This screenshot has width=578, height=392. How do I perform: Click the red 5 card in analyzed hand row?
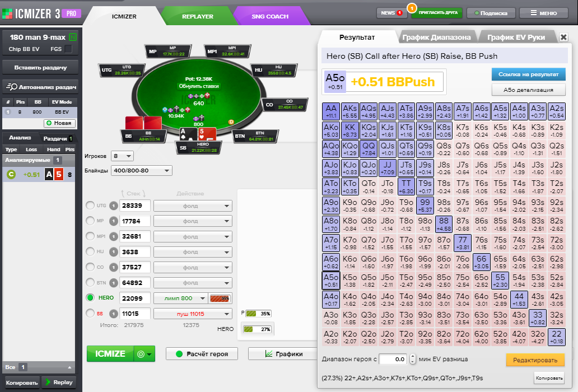tap(59, 174)
